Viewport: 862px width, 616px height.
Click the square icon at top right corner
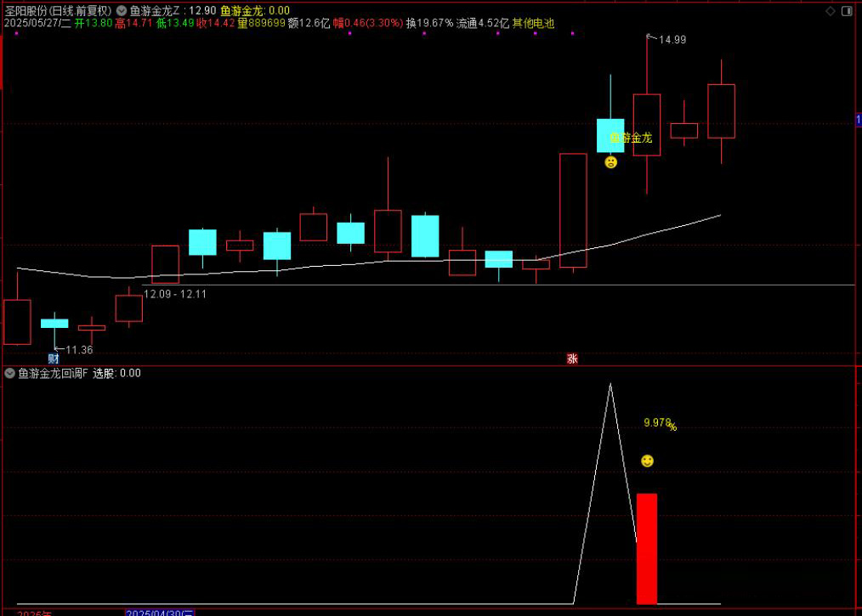(x=845, y=10)
